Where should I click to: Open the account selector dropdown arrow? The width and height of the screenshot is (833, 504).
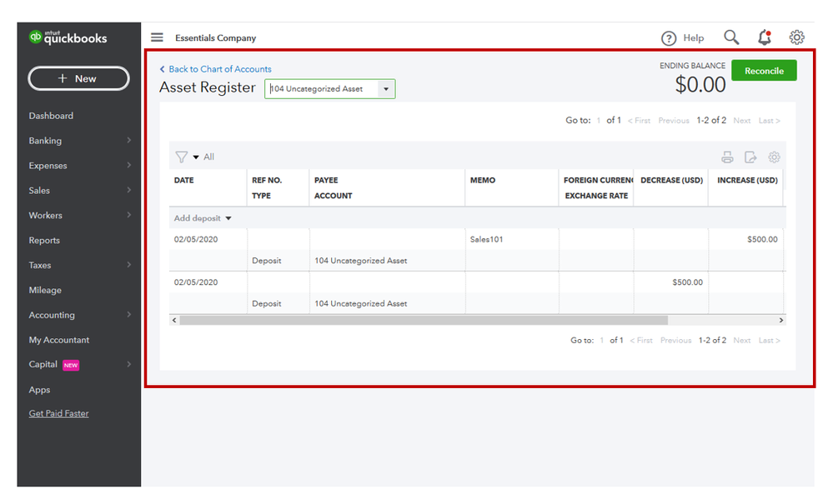tap(386, 89)
